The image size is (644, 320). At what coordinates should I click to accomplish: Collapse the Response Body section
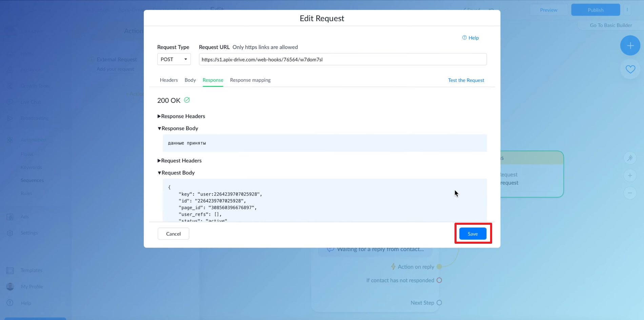pos(178,128)
